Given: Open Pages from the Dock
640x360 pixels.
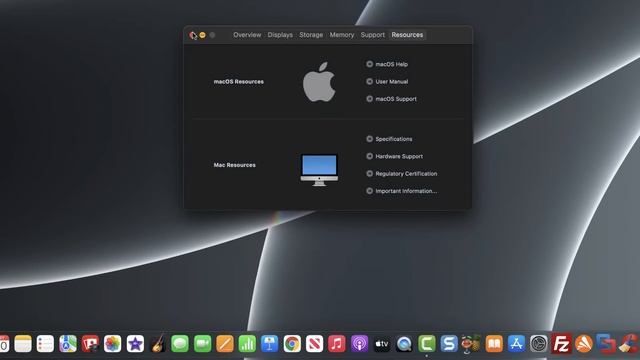Looking at the screenshot, I should point(225,344).
